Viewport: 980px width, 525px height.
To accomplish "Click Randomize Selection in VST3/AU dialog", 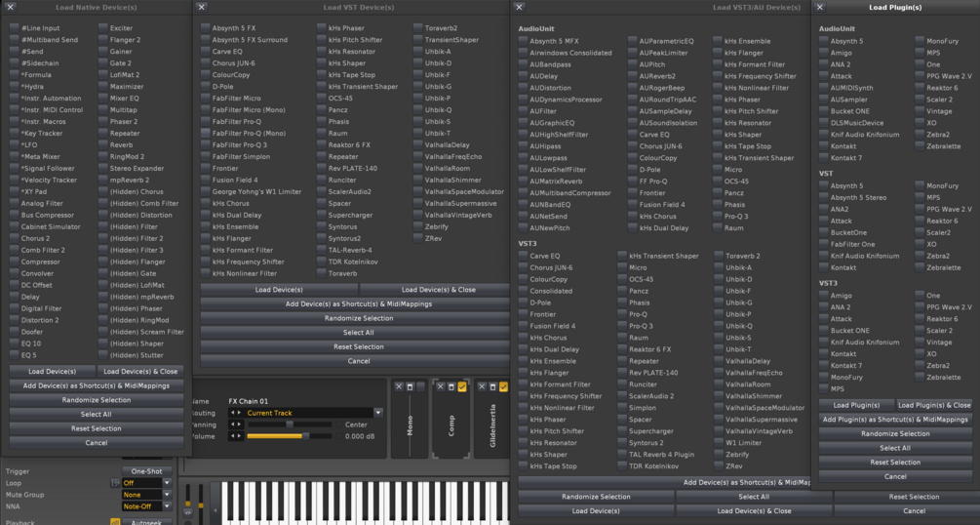I will 596,497.
